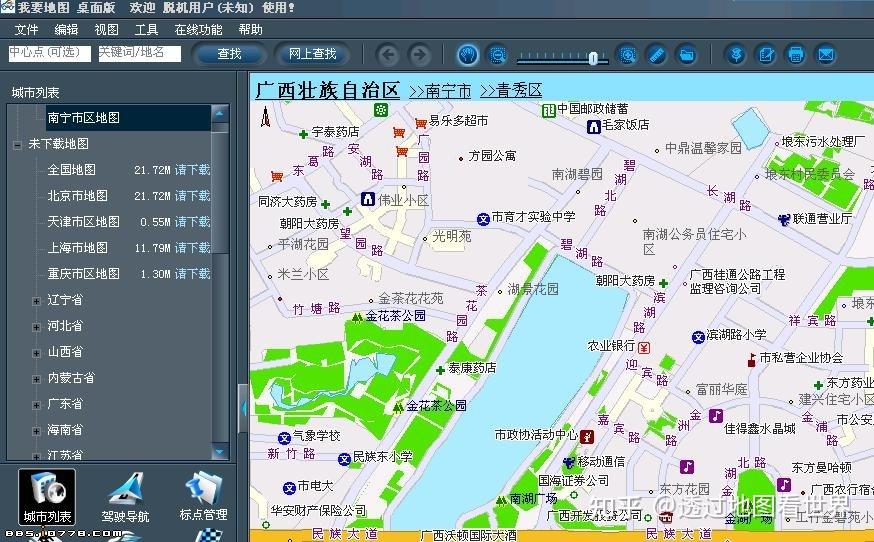The width and height of the screenshot is (874, 542).
Task: Click the 广西壮族自治区 breadcrumb link
Action: click(x=328, y=90)
